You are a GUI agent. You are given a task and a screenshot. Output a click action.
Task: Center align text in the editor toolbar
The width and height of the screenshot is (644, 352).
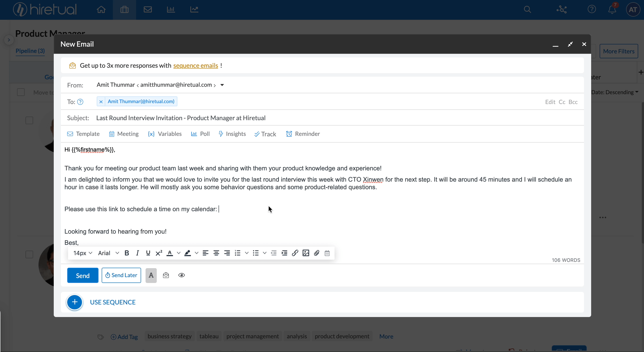pyautogui.click(x=216, y=253)
